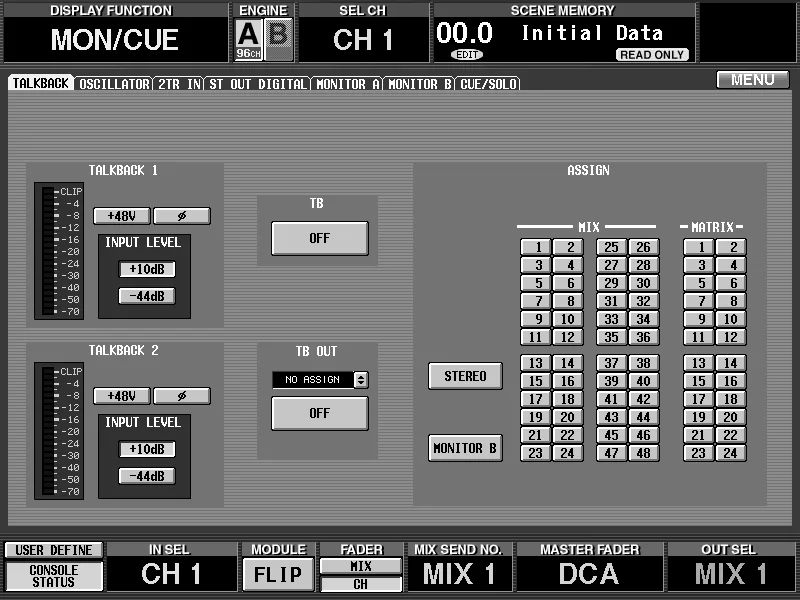Screen dimensions: 800x600
Task: Click the OUT SEL MIX 1 display
Action: [x=730, y=573]
